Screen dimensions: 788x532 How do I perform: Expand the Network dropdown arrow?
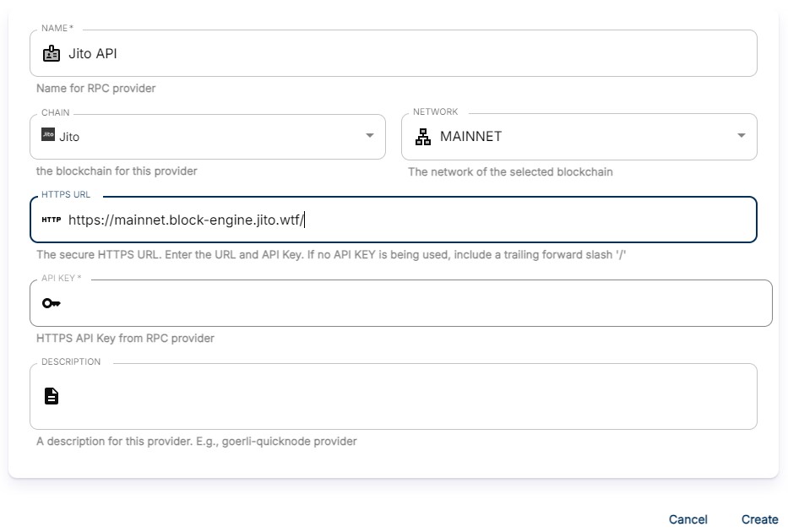click(x=742, y=136)
